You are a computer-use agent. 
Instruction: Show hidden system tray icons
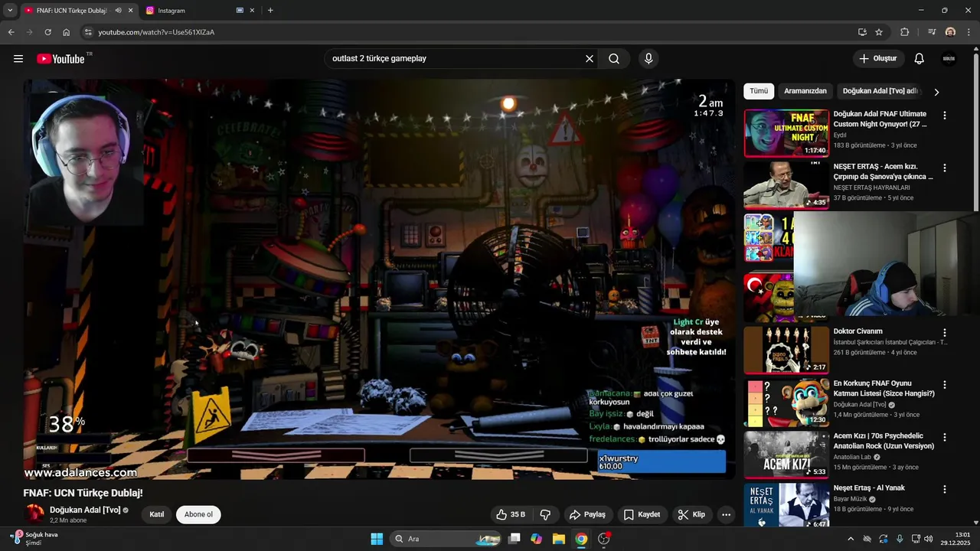point(850,539)
